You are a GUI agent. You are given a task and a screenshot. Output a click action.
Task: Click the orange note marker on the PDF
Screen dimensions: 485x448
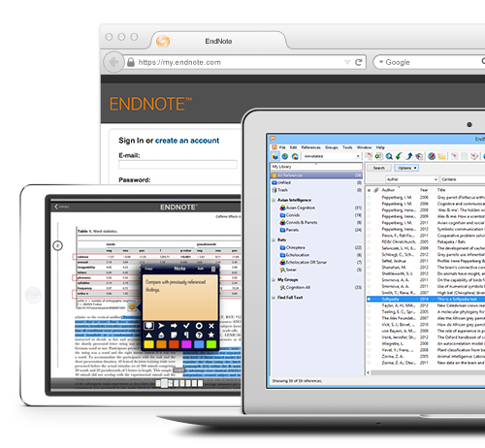click(132, 306)
